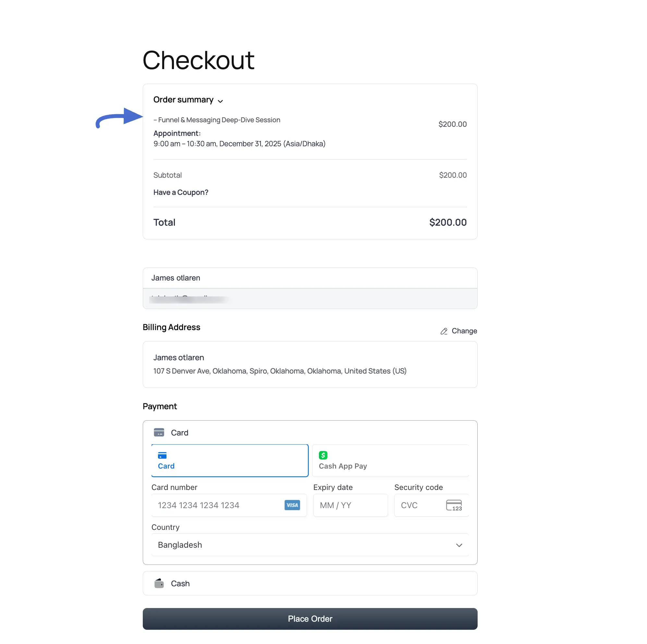Open the Country dropdown showing Bangladesh

310,545
